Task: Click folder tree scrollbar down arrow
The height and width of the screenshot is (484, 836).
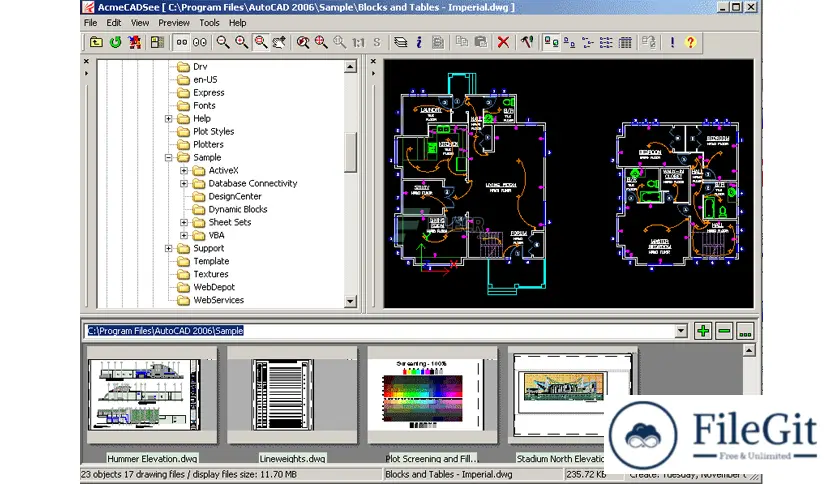Action: [x=350, y=302]
